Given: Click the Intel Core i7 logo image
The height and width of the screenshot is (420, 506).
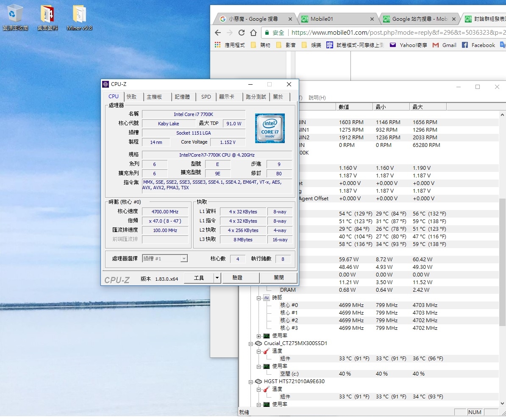Looking at the screenshot, I should coord(270,128).
